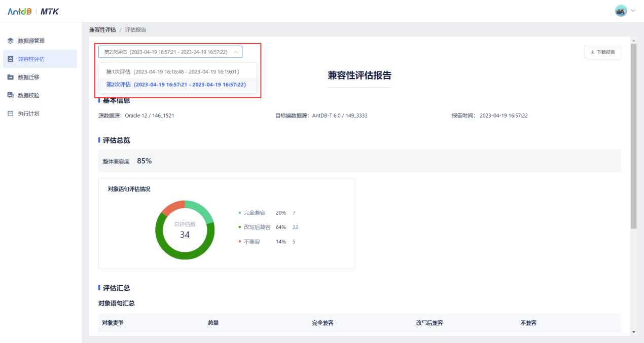Toggle the 完全兼容 legend in the chart

click(x=256, y=213)
